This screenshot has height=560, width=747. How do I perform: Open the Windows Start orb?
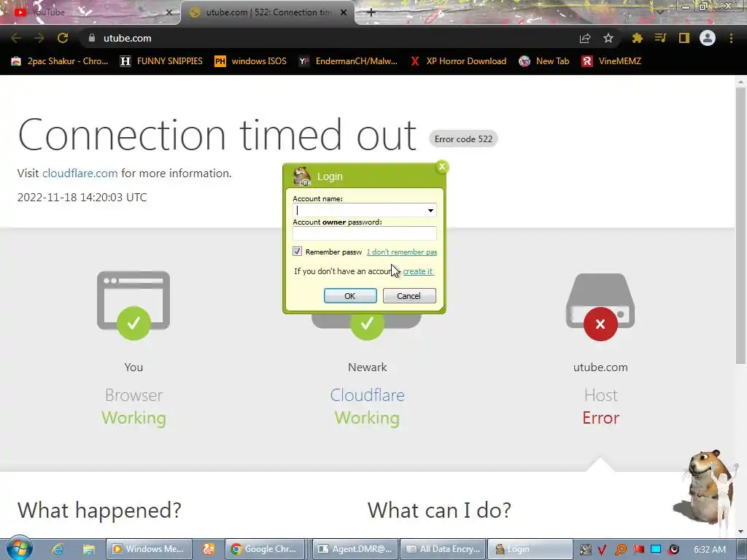click(20, 548)
